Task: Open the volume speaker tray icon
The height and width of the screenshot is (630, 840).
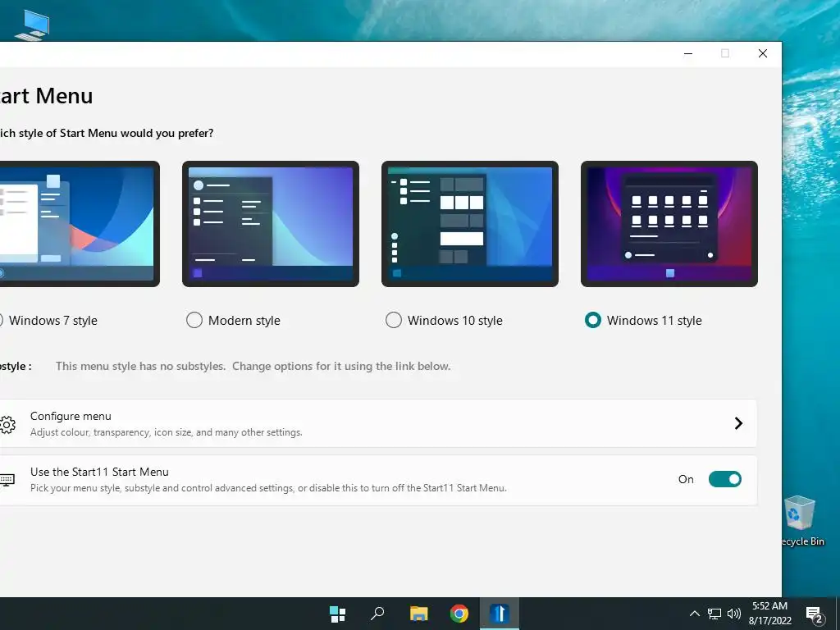Action: click(734, 614)
